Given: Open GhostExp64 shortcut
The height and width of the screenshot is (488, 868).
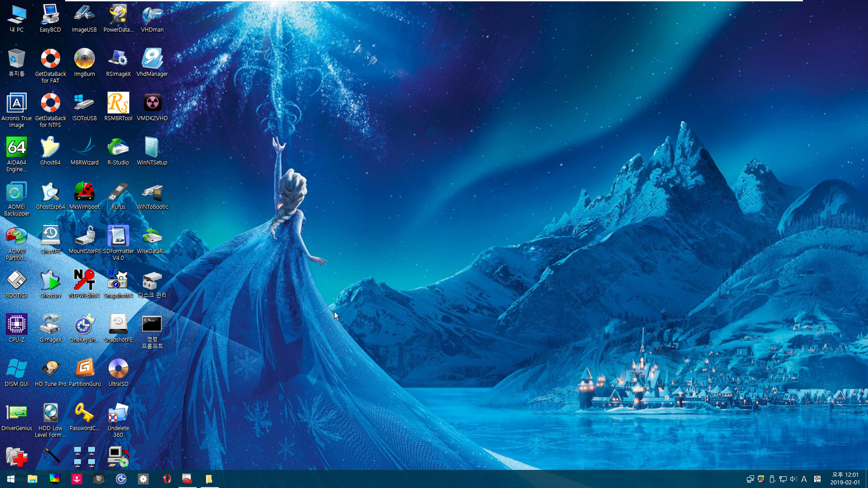Looking at the screenshot, I should click(x=50, y=196).
